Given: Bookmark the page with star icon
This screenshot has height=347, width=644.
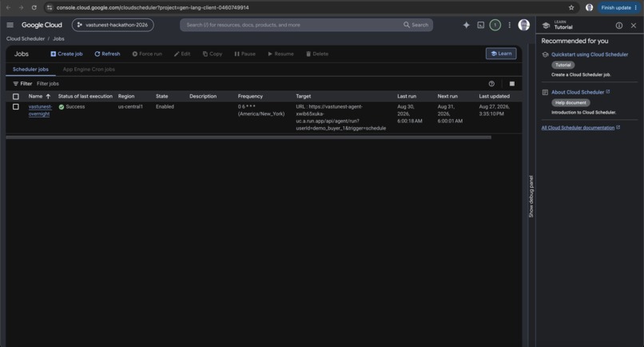Looking at the screenshot, I should pyautogui.click(x=571, y=7).
